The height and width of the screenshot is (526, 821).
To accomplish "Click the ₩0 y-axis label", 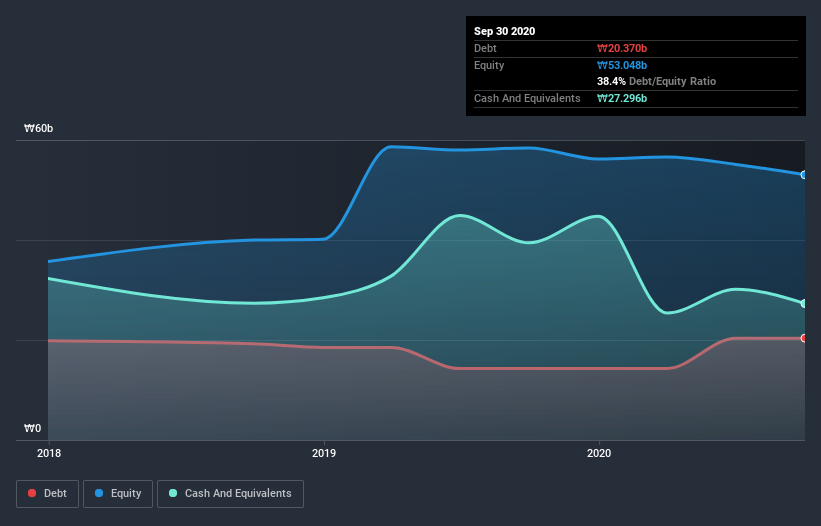I will [32, 428].
